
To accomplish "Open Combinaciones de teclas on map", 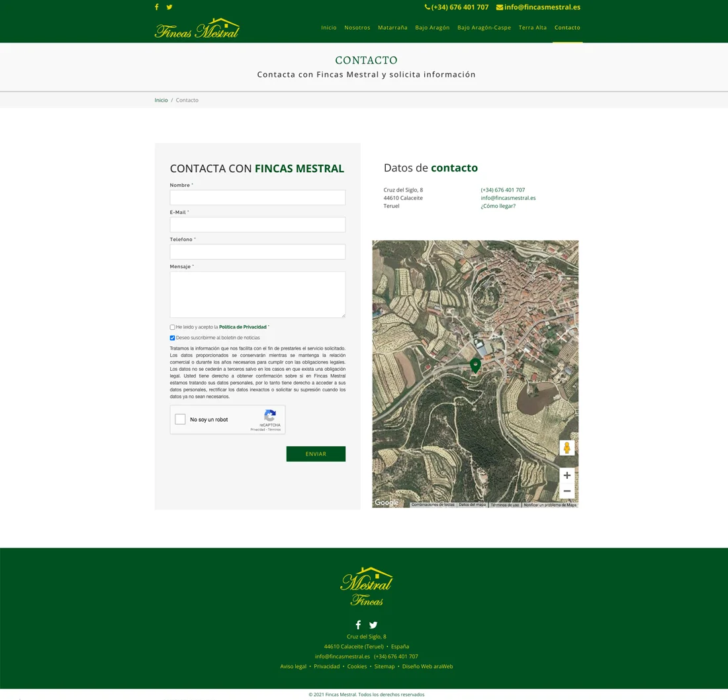I will pyautogui.click(x=433, y=505).
